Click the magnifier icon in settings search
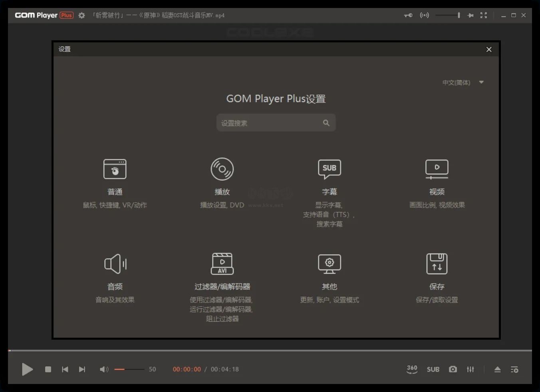The height and width of the screenshot is (392, 540). [x=326, y=123]
